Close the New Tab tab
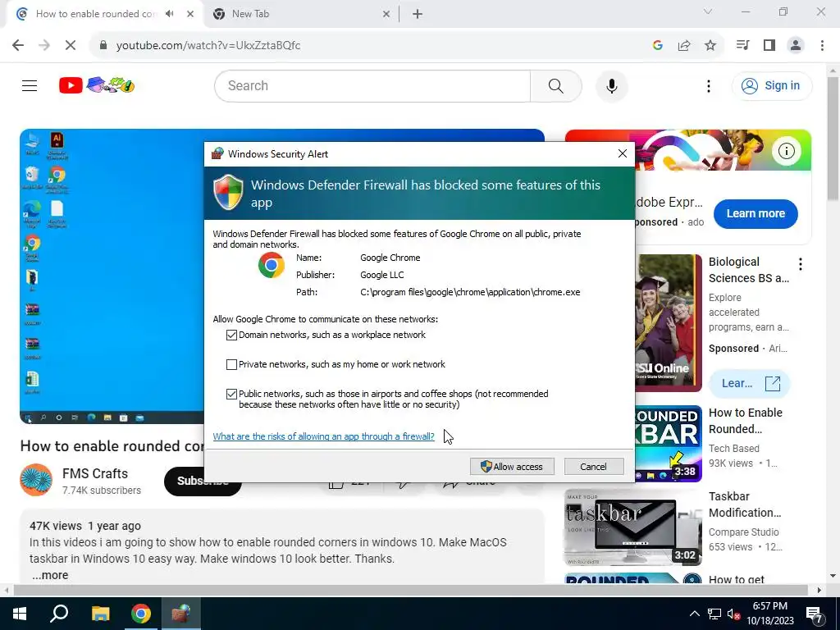This screenshot has width=840, height=630. [386, 14]
